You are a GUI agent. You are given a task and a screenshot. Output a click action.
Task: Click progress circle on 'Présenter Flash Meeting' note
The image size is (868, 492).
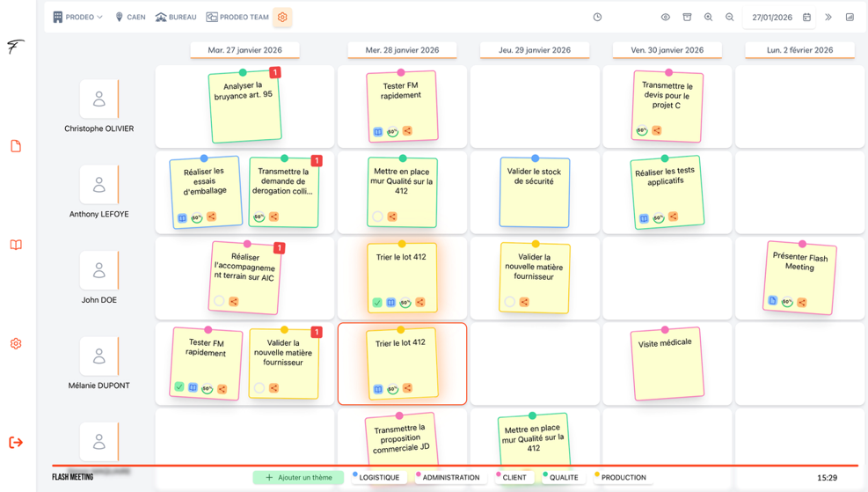pyautogui.click(x=787, y=302)
